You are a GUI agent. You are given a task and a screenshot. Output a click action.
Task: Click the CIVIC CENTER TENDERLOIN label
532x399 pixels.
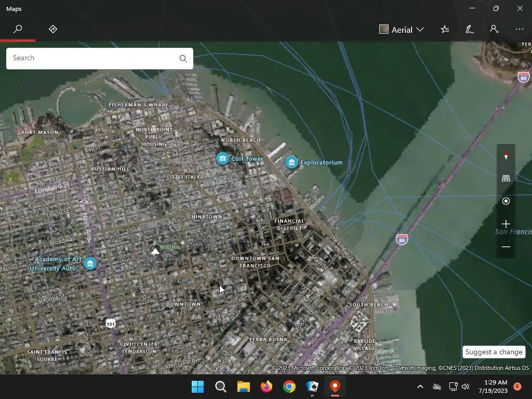(139, 348)
